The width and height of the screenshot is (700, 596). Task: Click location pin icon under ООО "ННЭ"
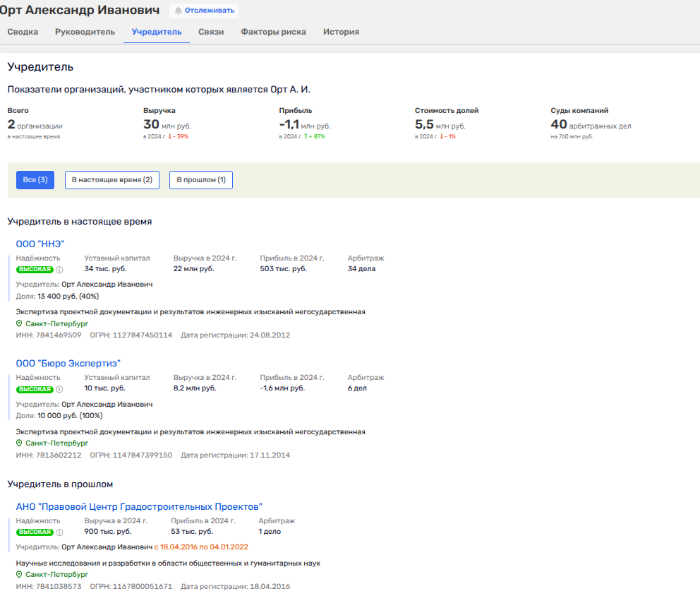click(x=20, y=323)
